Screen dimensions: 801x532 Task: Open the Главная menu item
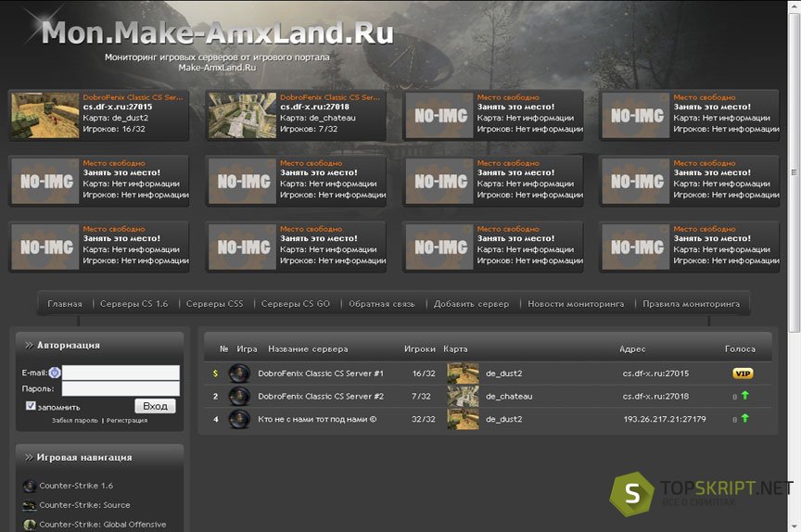point(64,304)
